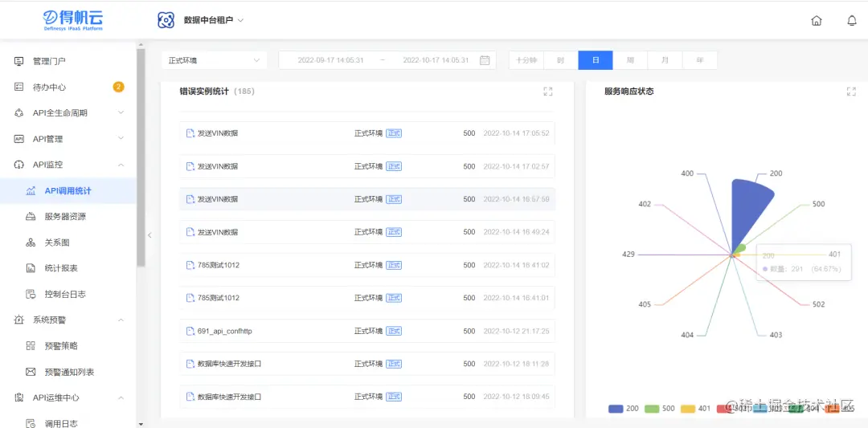Select the 年 granularity option

click(700, 60)
